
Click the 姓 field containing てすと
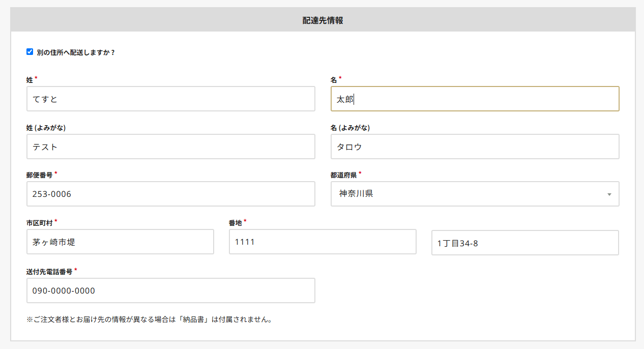(x=170, y=99)
